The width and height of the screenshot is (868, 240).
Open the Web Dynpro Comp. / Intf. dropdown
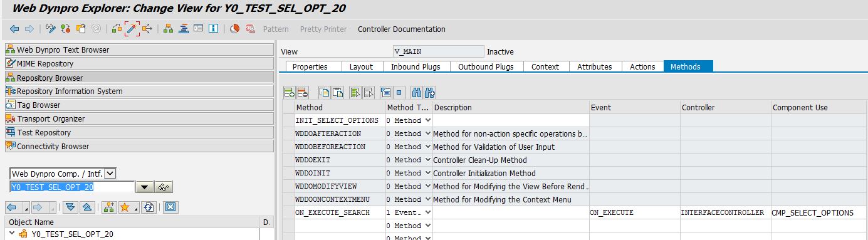110,174
